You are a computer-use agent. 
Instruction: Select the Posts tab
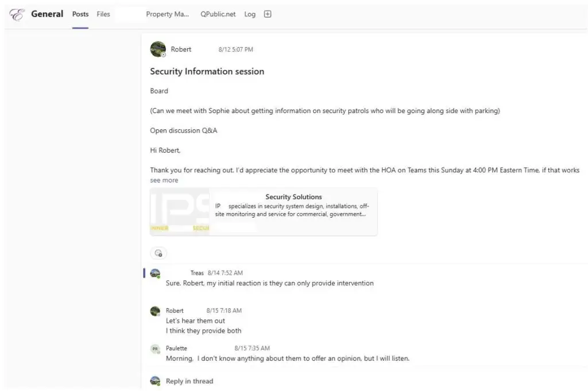click(80, 14)
